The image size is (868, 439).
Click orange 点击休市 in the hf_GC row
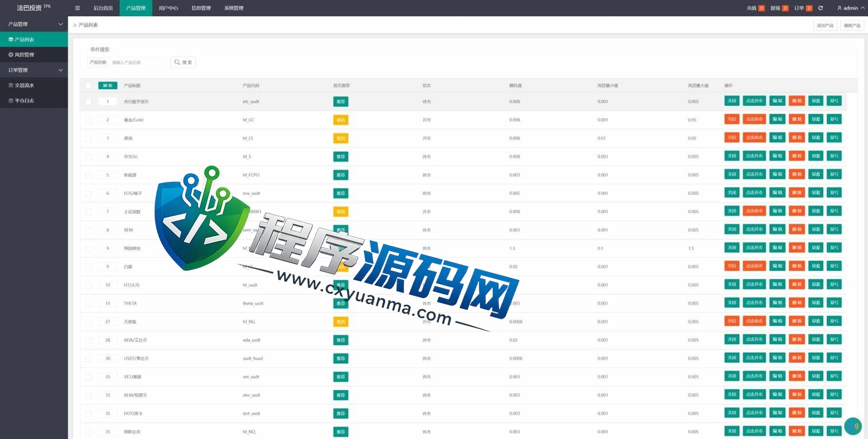[x=754, y=119]
